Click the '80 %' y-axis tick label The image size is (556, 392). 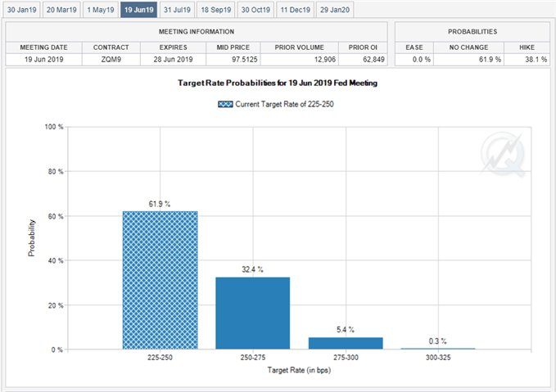click(56, 172)
